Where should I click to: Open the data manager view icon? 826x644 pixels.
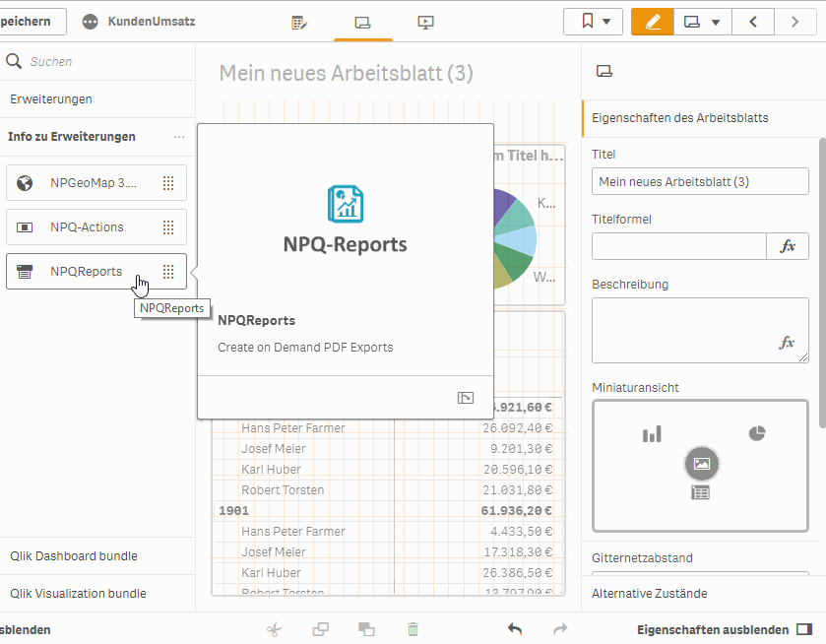click(x=299, y=23)
